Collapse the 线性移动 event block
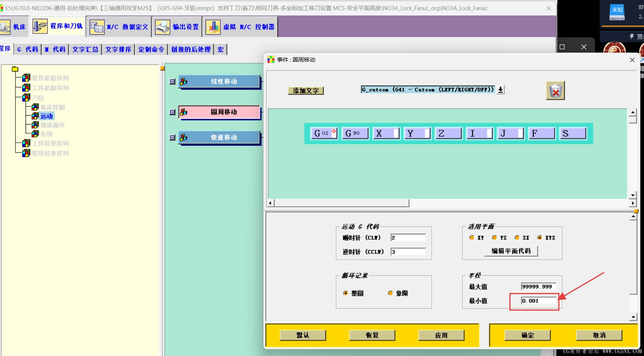This screenshot has height=356, width=644. (172, 81)
